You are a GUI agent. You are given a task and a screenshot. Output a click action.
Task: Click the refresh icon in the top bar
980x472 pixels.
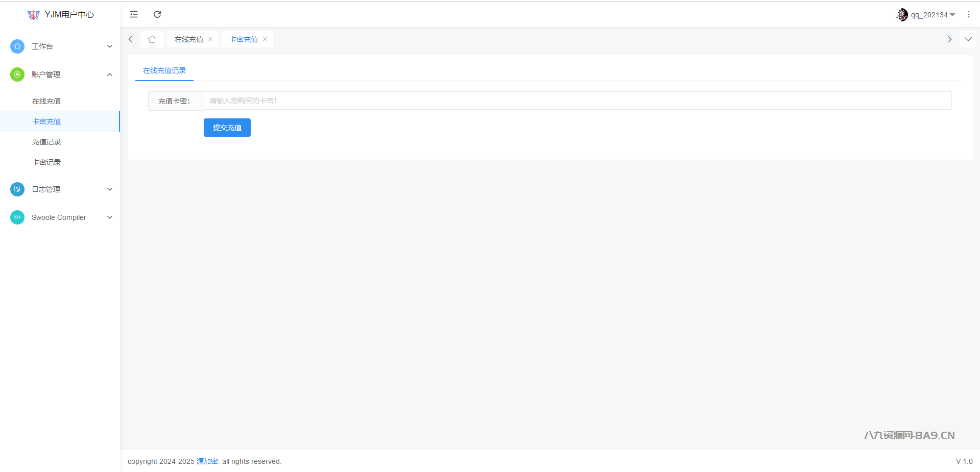pos(157,14)
